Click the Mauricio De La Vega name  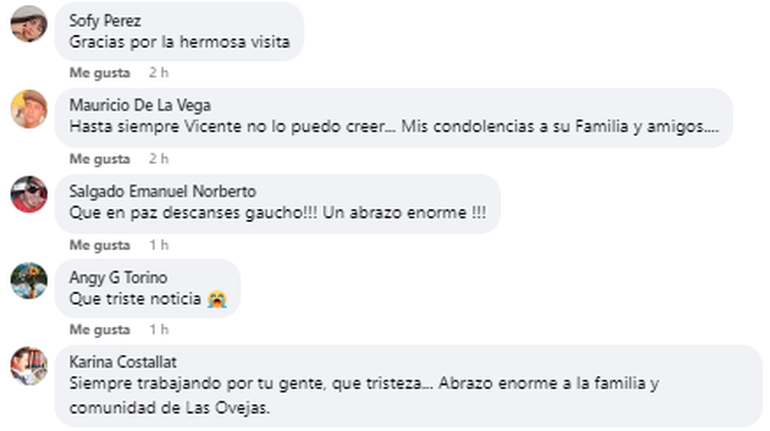pyautogui.click(x=140, y=105)
